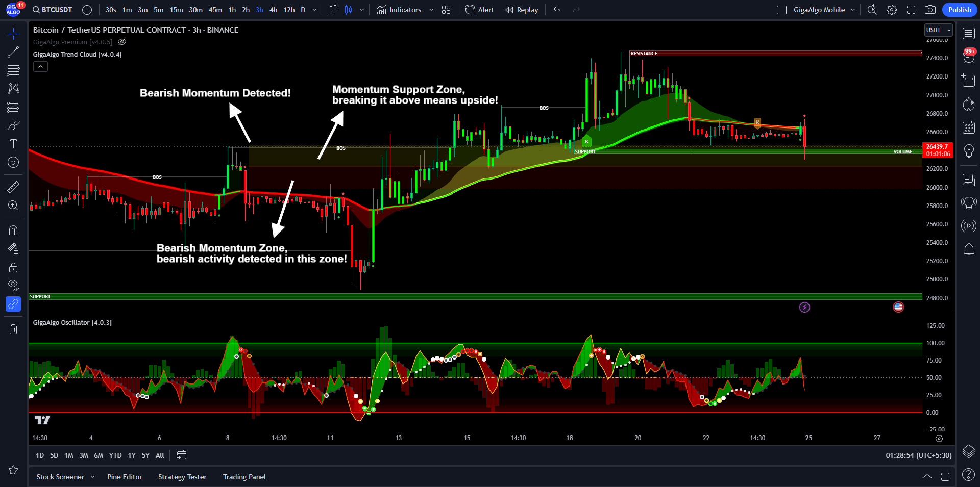980x487 pixels.
Task: Toggle visibility of GigaAlgo Premium indicator
Action: 122,42
